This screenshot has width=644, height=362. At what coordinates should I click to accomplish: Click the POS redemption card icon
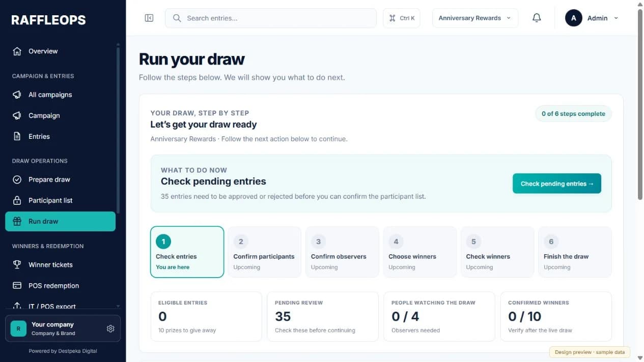(x=17, y=286)
